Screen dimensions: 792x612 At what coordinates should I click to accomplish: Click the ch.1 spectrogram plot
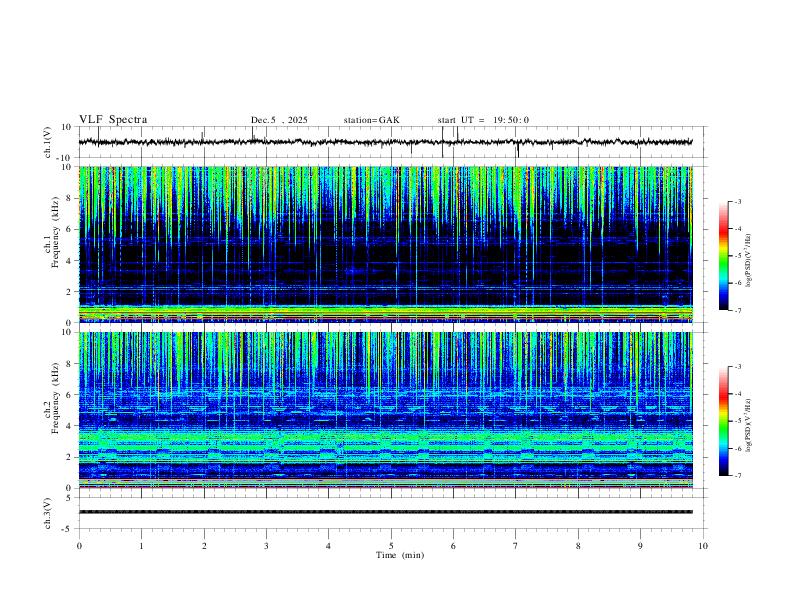(x=385, y=244)
